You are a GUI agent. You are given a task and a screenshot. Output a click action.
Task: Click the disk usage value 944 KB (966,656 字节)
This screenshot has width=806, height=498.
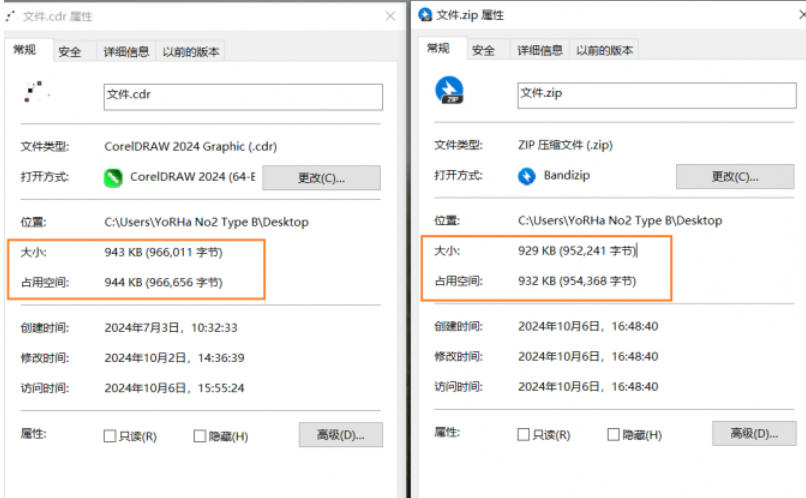pos(163,282)
